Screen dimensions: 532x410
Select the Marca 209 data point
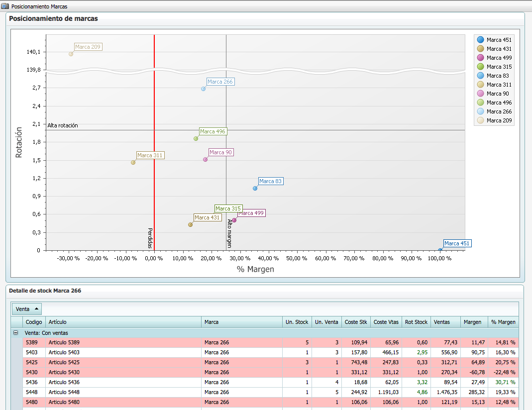[x=71, y=54]
